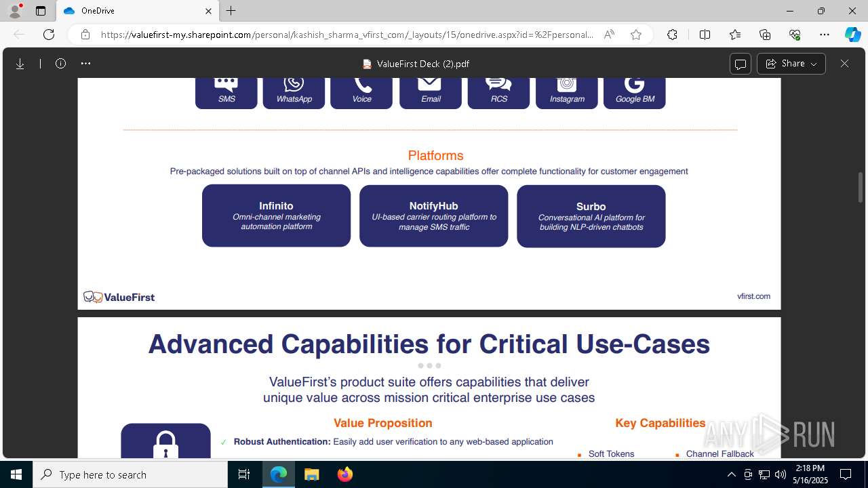
Task: Open the Windows Start menu
Action: point(16,474)
